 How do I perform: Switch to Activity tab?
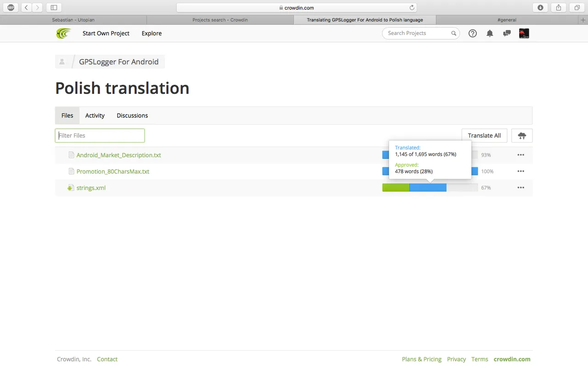point(95,115)
